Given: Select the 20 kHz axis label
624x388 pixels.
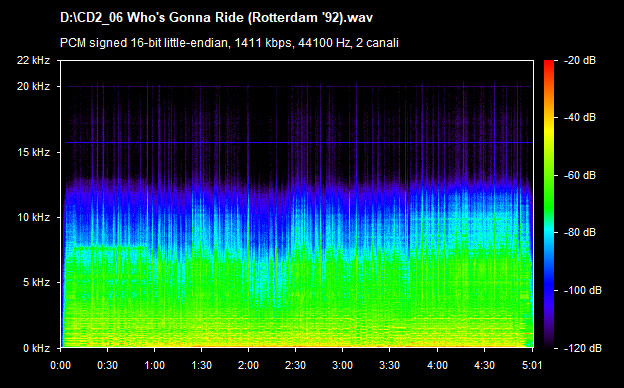Looking at the screenshot, I should click(33, 86).
